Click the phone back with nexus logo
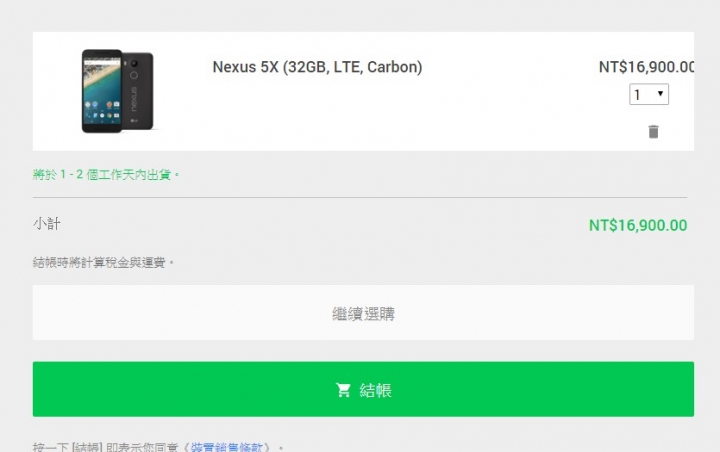720x452 pixels. (x=139, y=90)
